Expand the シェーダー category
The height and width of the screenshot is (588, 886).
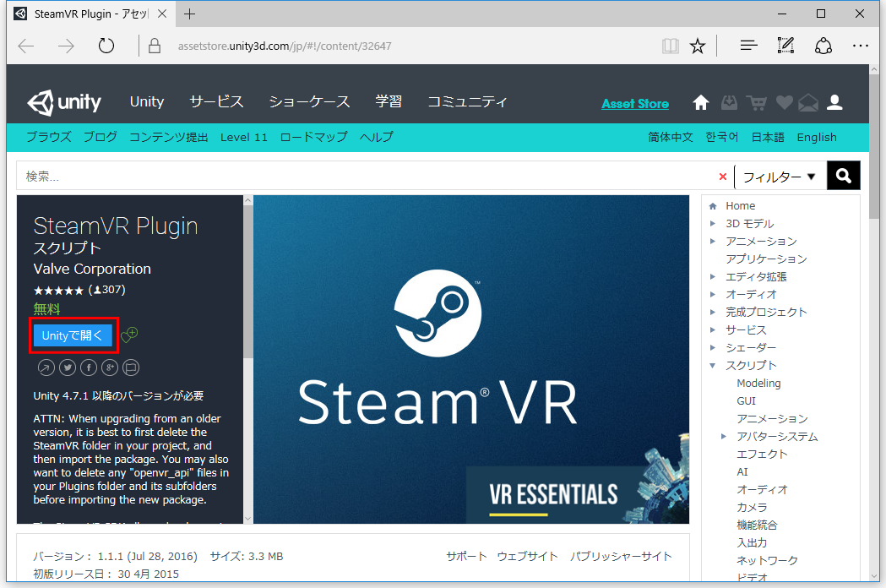click(713, 347)
